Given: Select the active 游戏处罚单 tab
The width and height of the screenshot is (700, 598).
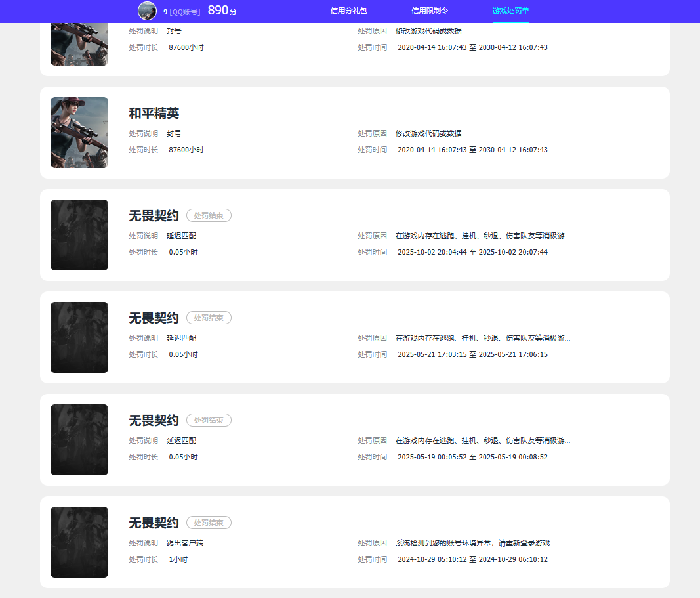Looking at the screenshot, I should tap(510, 11).
